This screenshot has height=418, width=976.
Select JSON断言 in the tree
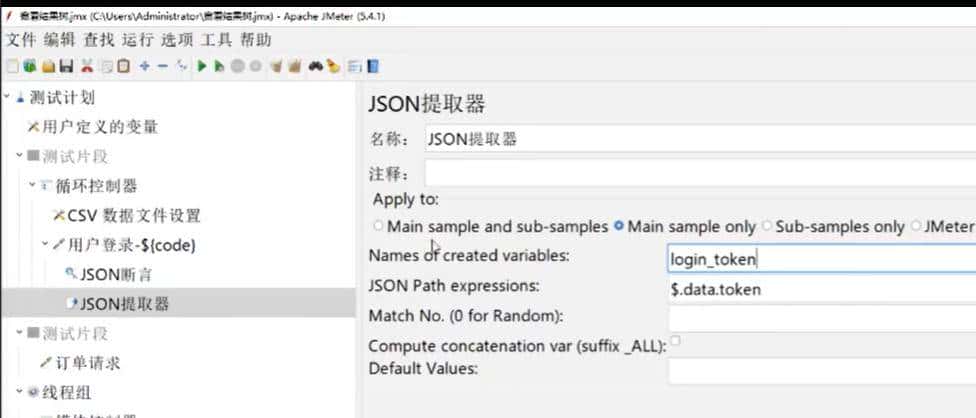[115, 273]
